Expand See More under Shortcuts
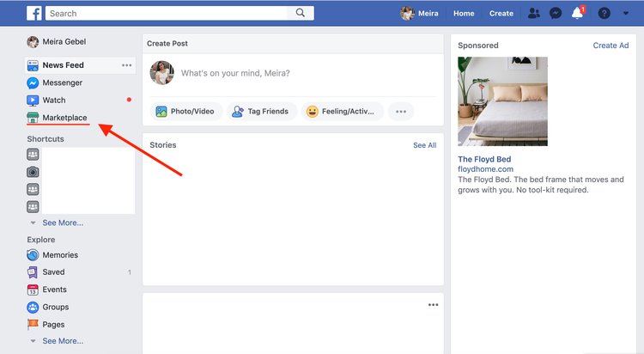This screenshot has height=354, width=644. (x=63, y=223)
